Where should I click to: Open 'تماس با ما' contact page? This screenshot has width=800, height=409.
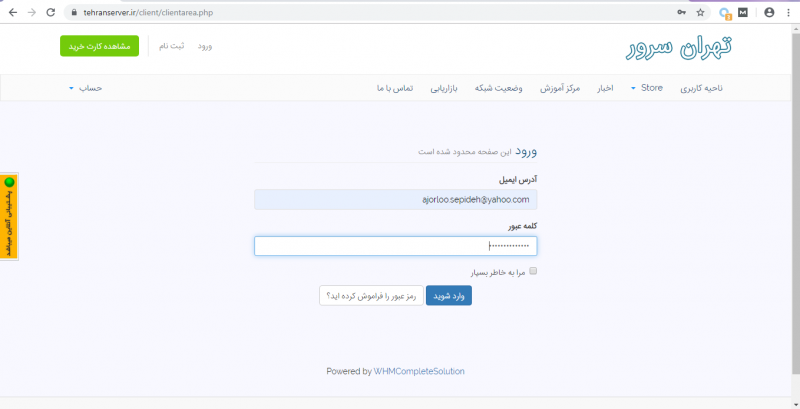point(396,88)
